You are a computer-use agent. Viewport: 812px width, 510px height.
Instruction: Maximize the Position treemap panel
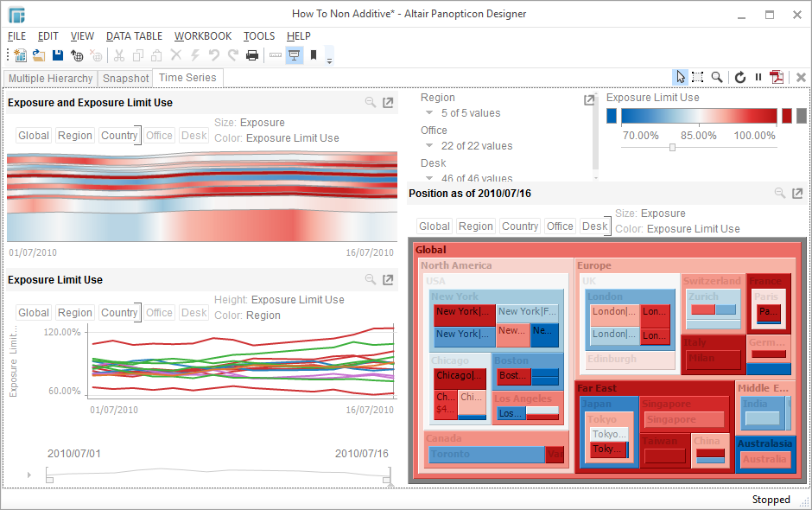(798, 194)
